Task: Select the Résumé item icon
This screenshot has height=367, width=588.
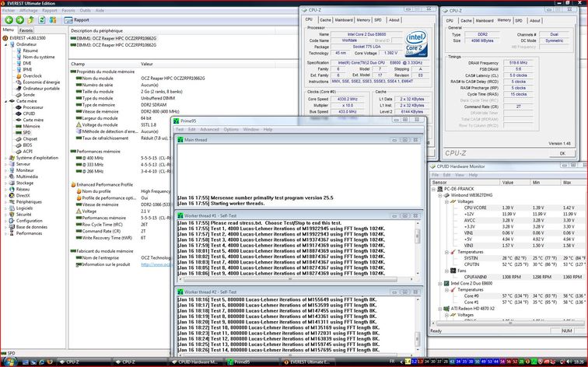Action: tap(19, 51)
